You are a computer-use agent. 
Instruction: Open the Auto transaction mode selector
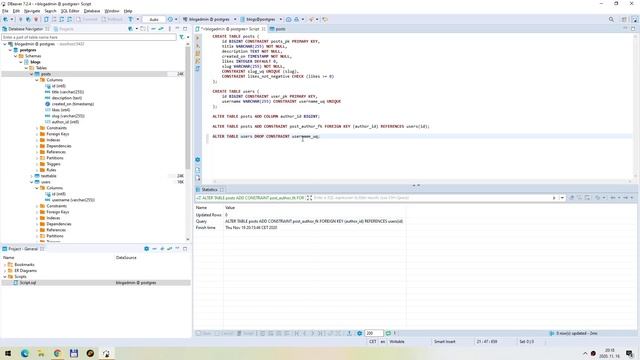[x=154, y=19]
